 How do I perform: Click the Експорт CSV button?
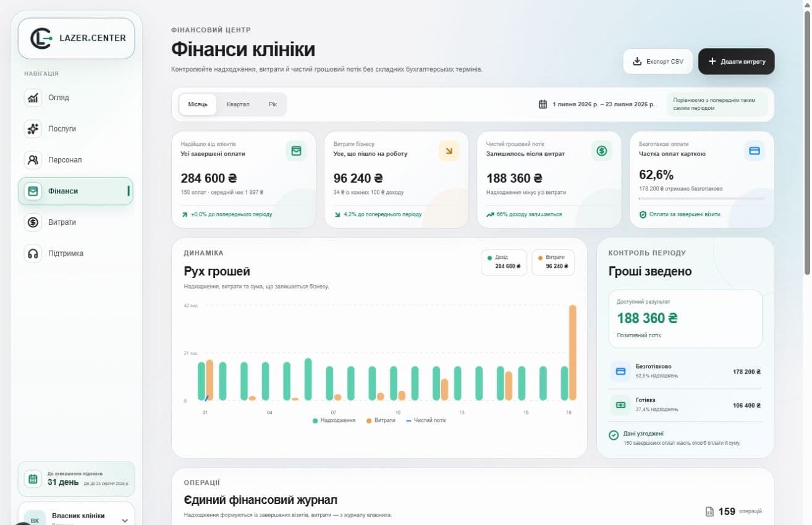click(658, 61)
